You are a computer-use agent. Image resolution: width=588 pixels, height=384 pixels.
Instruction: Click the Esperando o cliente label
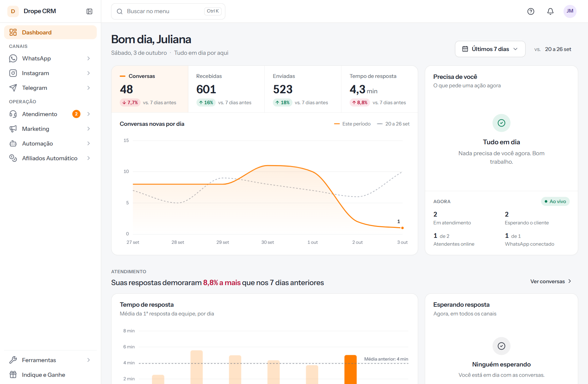click(x=527, y=223)
